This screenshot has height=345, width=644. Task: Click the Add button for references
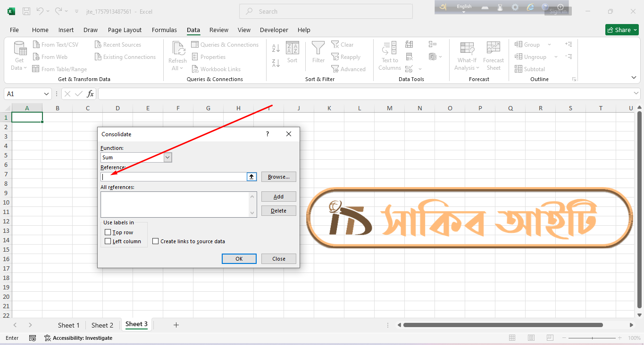(x=278, y=197)
